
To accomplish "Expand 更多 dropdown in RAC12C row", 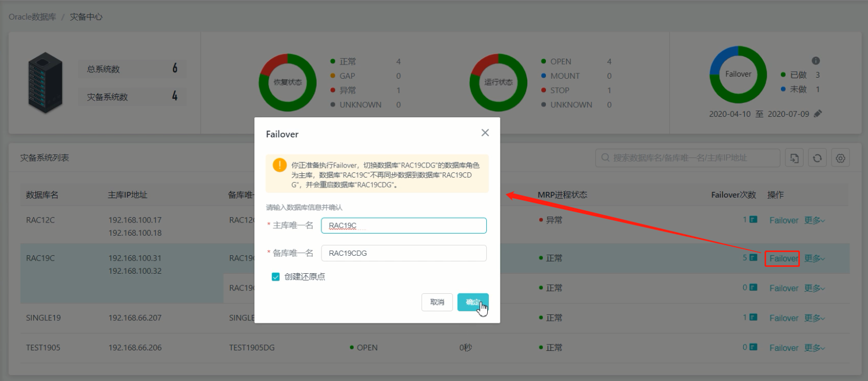I will [814, 220].
